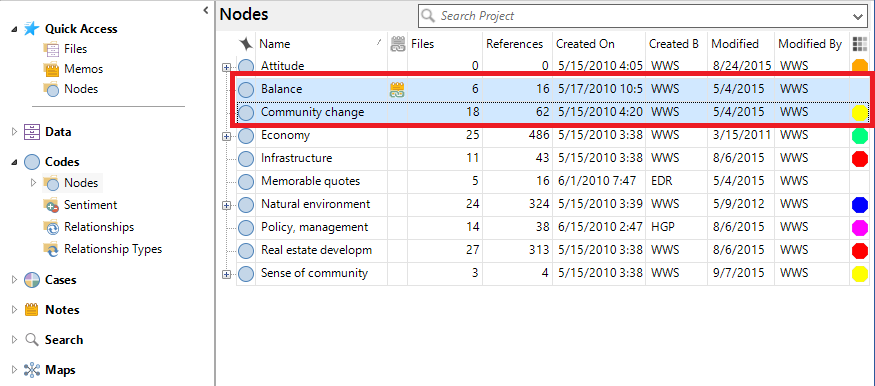Click the memo link icon on Balance row
Image resolution: width=875 pixels, height=386 pixels.
[x=397, y=89]
